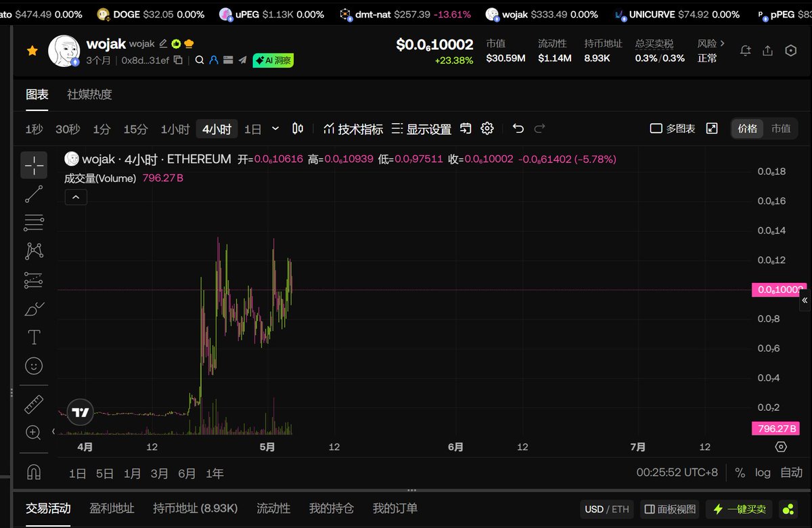Switch to the 图表 chart tab
Screen dimensions: 812x528
(x=37, y=95)
